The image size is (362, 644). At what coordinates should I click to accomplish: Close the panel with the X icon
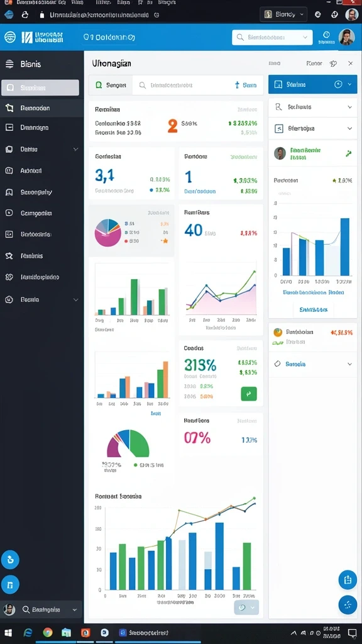350,64
